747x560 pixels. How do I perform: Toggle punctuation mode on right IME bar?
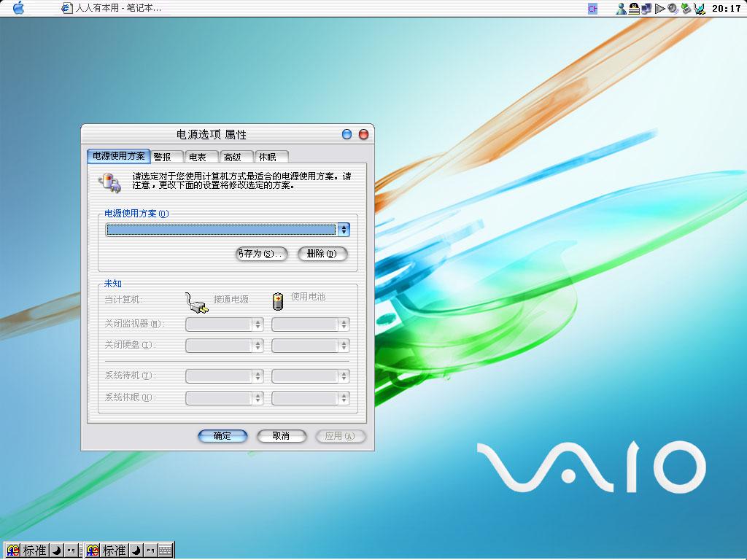tap(150, 551)
